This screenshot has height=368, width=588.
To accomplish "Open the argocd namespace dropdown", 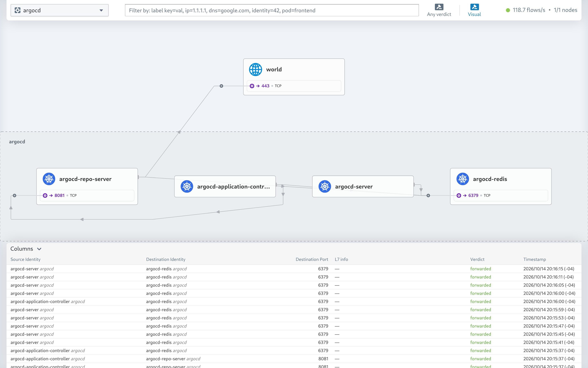I will [x=60, y=10].
